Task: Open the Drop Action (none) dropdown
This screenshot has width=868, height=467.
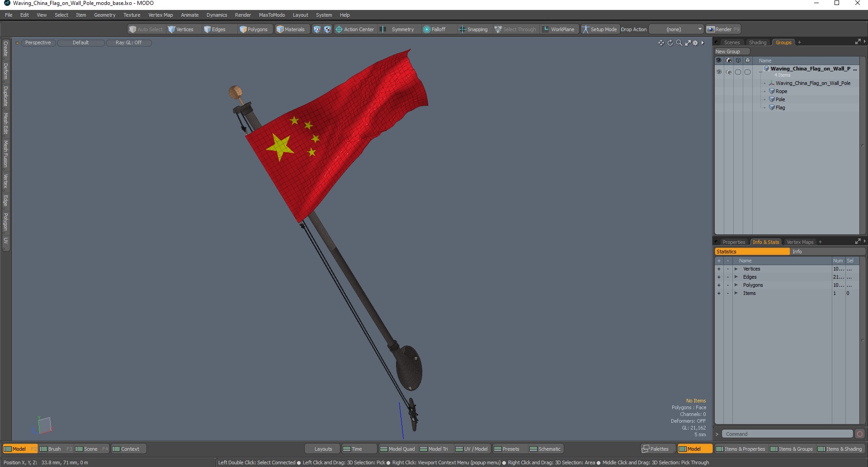Action: tap(676, 29)
